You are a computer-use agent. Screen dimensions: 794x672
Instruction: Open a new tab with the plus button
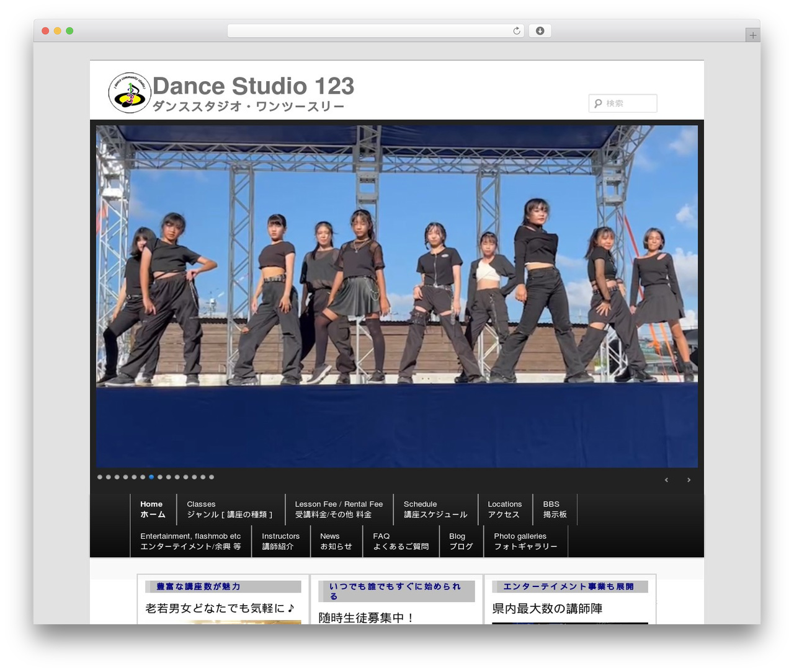click(752, 35)
